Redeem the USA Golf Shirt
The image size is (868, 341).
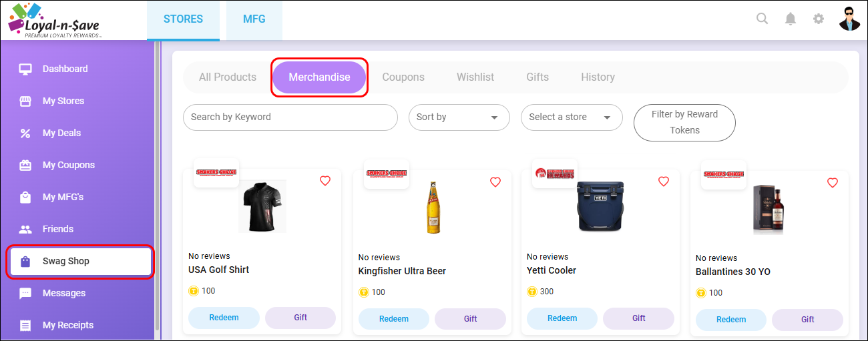coord(224,318)
